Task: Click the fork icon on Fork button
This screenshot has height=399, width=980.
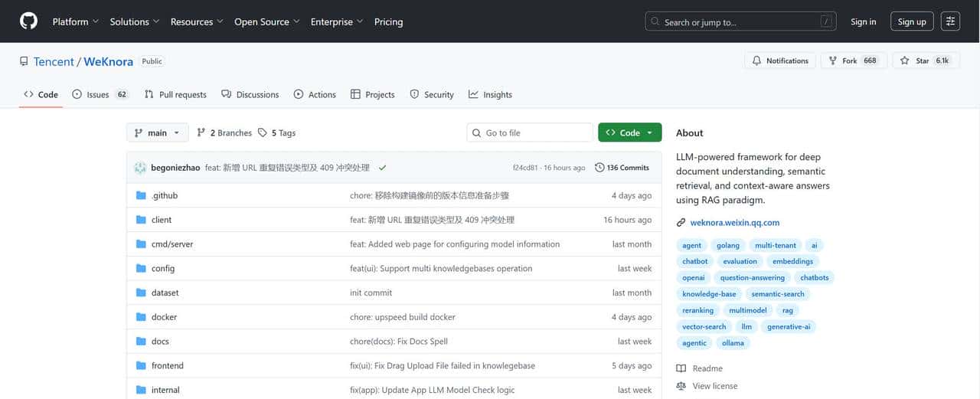Action: pos(833,61)
